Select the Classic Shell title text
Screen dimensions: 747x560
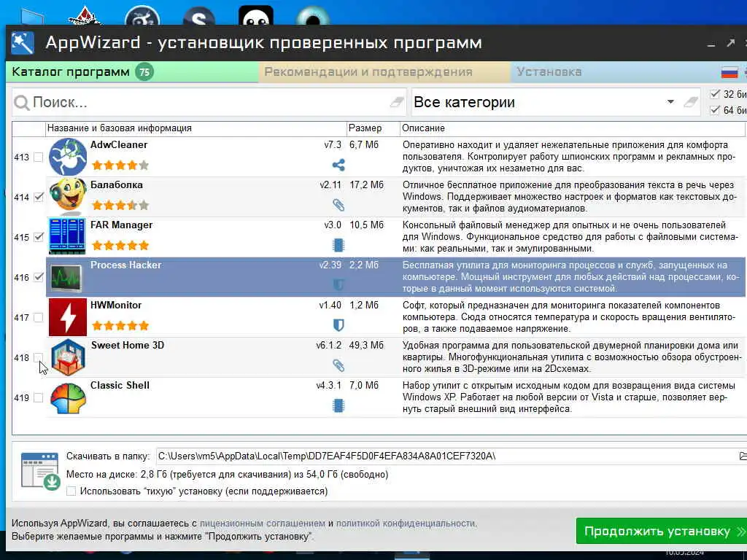tap(120, 385)
